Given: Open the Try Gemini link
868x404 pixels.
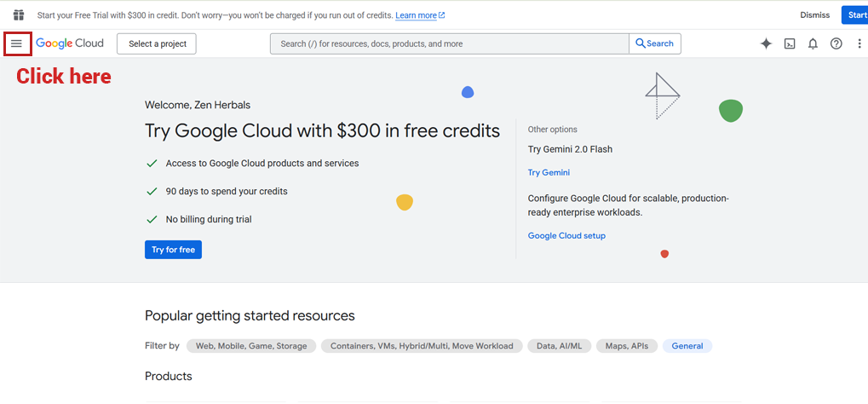Looking at the screenshot, I should tap(549, 173).
